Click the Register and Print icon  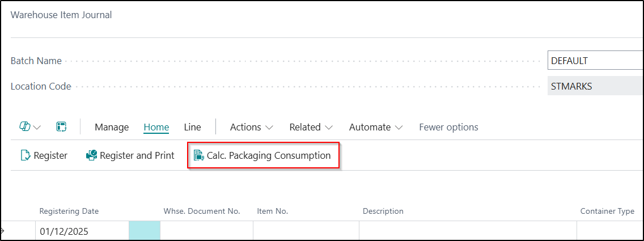tap(91, 155)
